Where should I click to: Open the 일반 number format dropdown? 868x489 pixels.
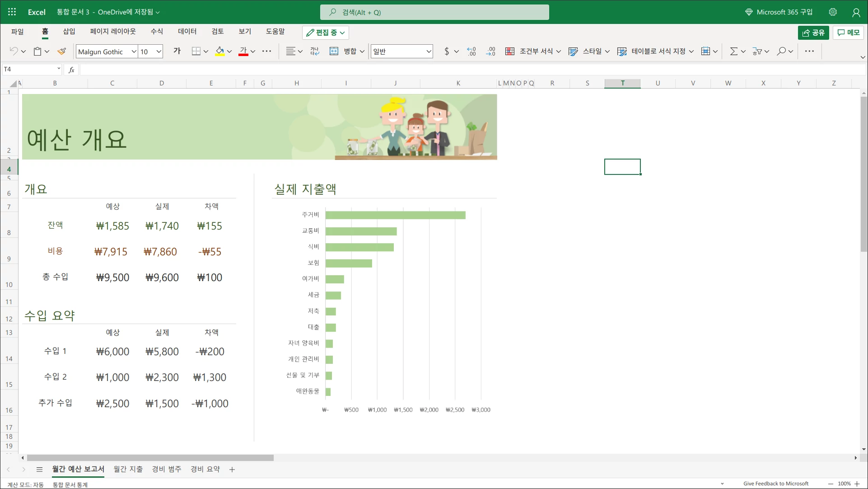coord(428,52)
